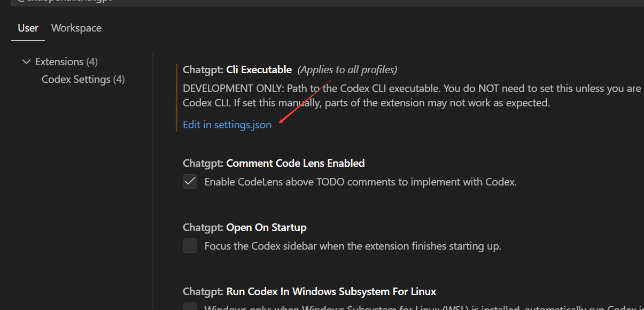Expand or collapse the Extensions chevron
The width and height of the screenshot is (644, 310).
tap(26, 62)
